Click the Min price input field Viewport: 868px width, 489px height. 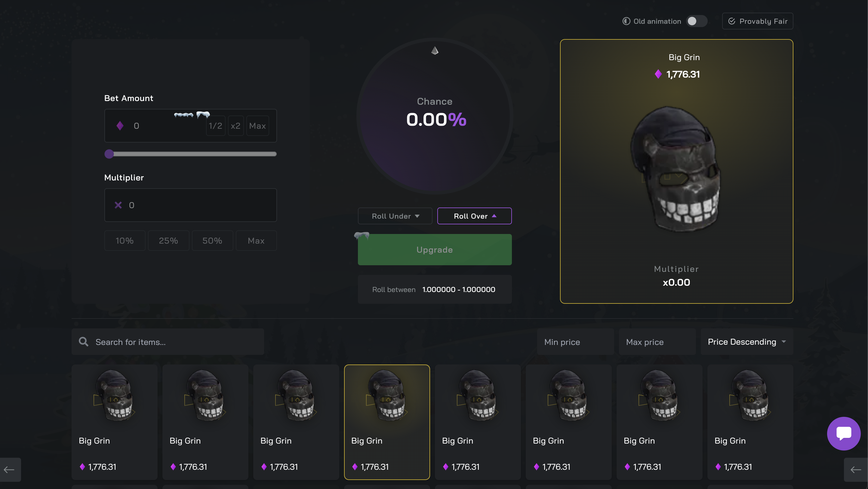[x=576, y=342]
